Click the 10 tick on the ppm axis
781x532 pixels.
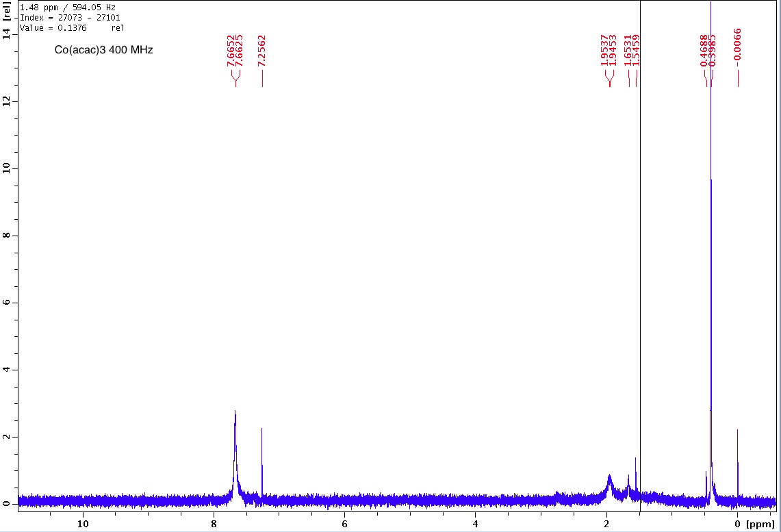tap(82, 524)
